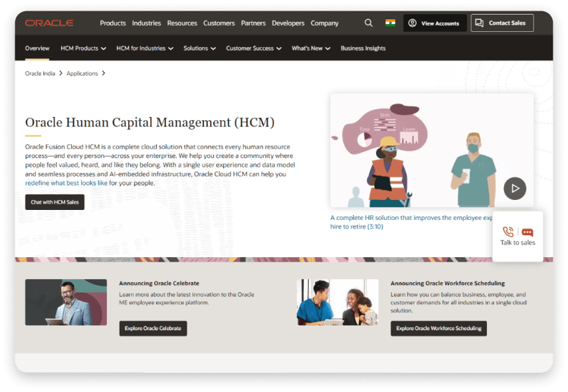Click the Oracle Celebrate announcement thumbnail
The image size is (568, 392).
pos(66,302)
